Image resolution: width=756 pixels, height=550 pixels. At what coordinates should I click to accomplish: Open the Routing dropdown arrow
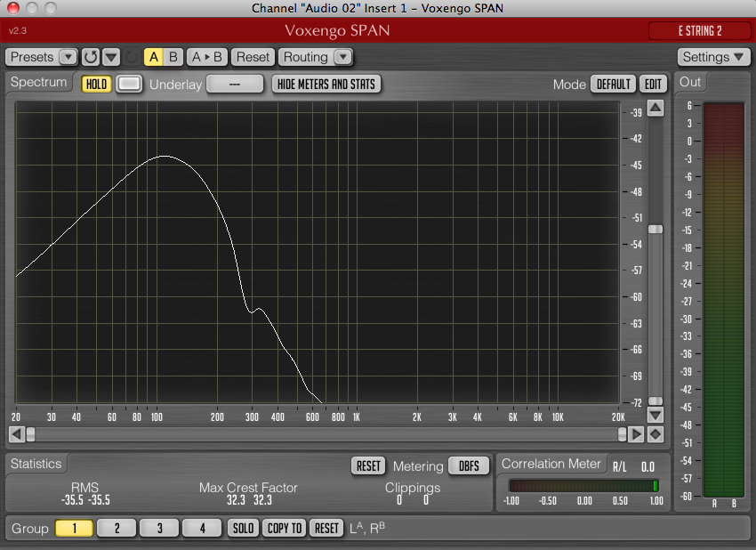[343, 57]
